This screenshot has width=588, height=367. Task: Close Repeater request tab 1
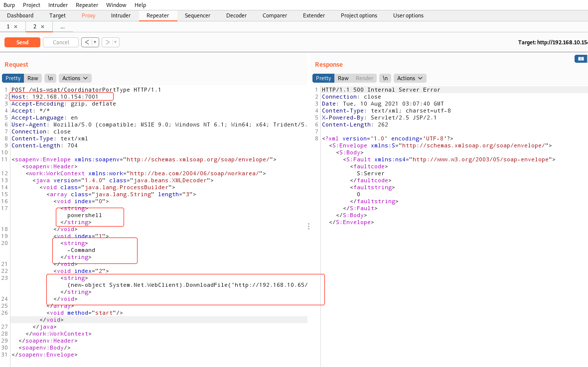[16, 26]
